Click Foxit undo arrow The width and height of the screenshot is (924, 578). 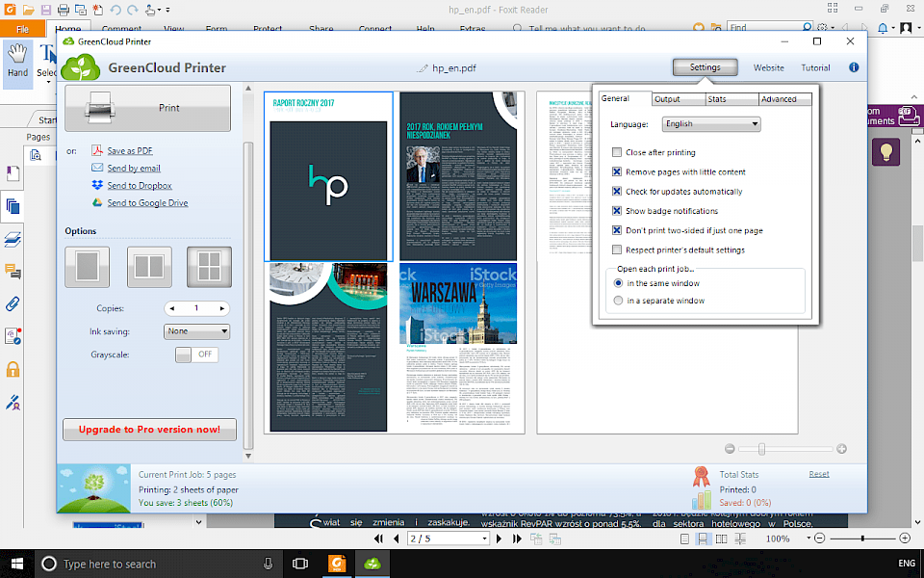115,10
